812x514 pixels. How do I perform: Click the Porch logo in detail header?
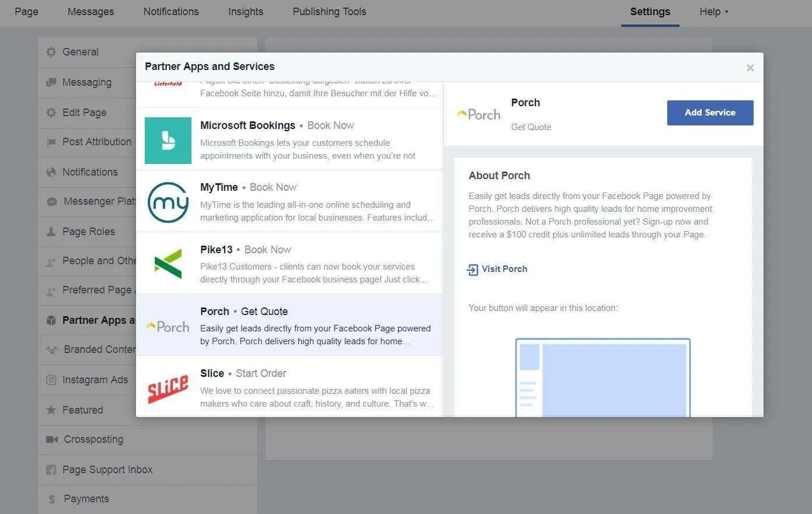pyautogui.click(x=479, y=114)
